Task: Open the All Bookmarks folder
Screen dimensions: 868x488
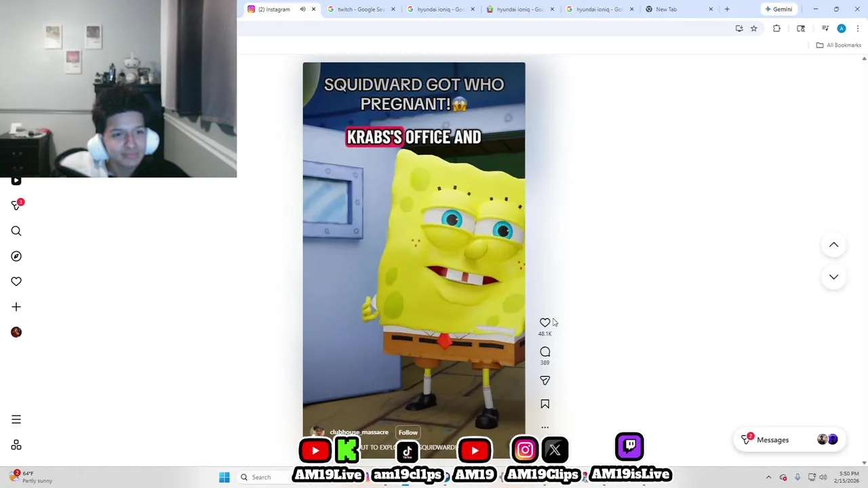Action: coord(838,45)
